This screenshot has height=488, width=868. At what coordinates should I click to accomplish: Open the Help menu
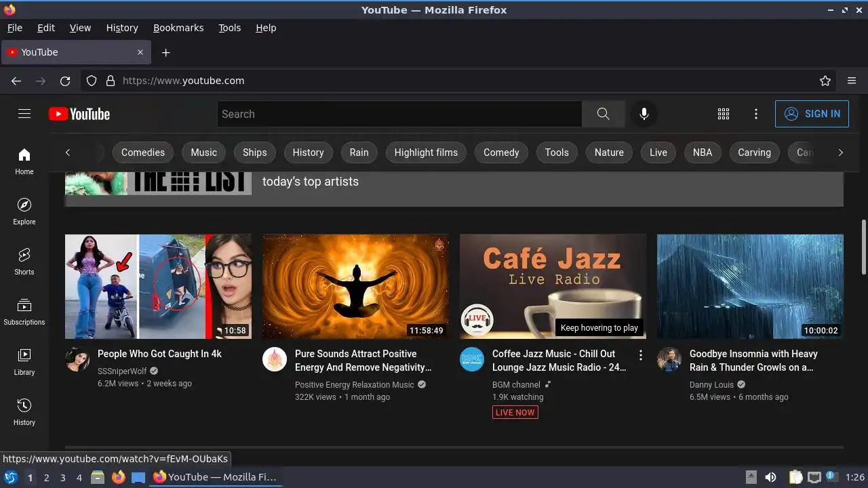click(266, 28)
